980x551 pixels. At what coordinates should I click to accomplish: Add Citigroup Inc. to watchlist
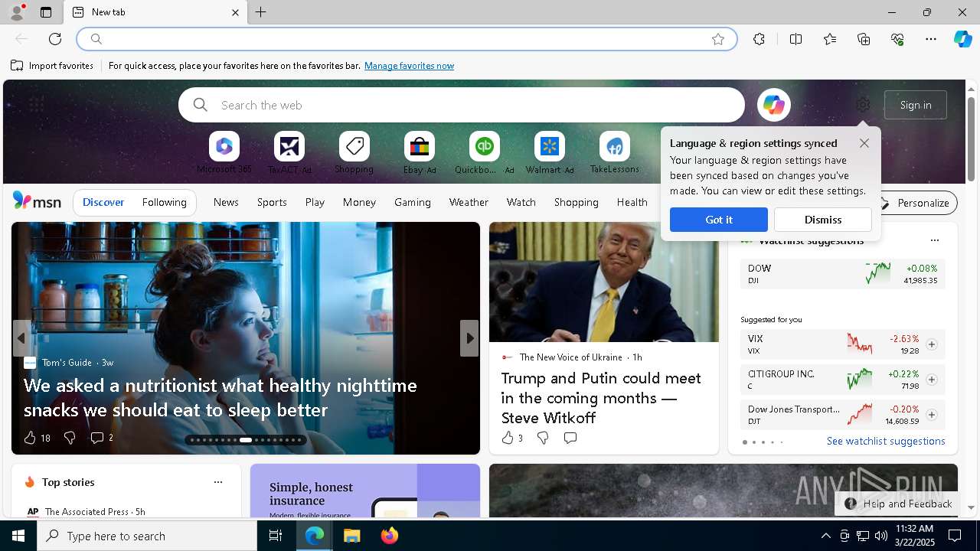932,380
